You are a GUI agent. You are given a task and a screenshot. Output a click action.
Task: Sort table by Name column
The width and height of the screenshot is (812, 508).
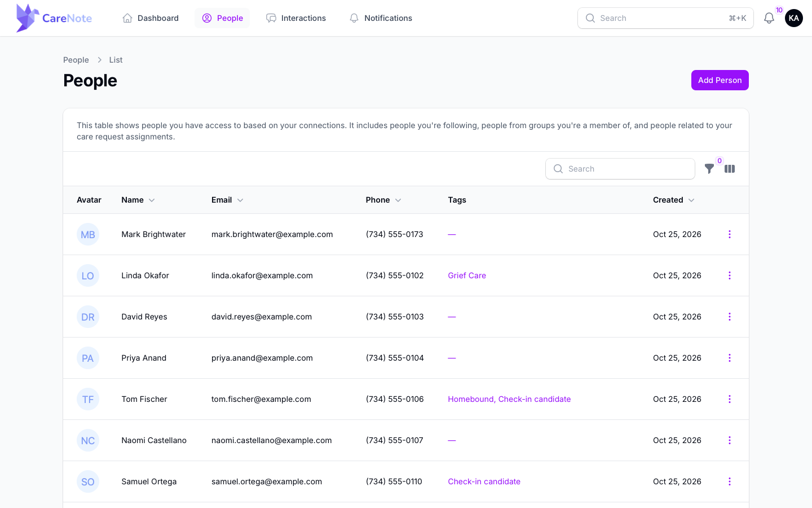click(138, 200)
